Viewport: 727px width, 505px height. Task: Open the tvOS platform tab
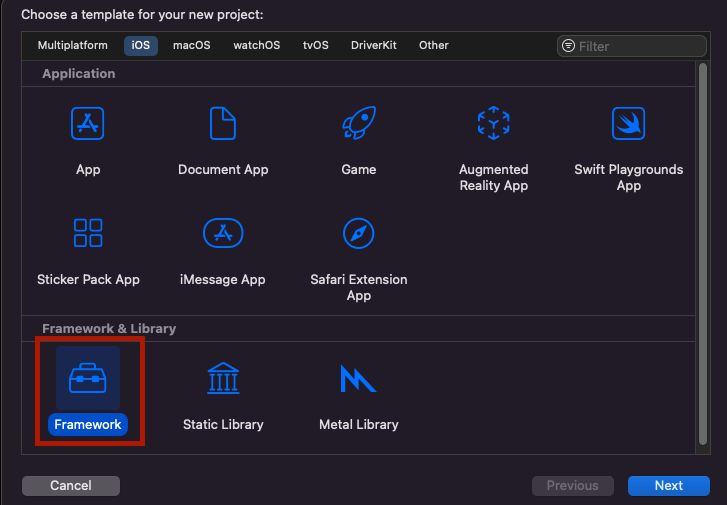(x=316, y=45)
